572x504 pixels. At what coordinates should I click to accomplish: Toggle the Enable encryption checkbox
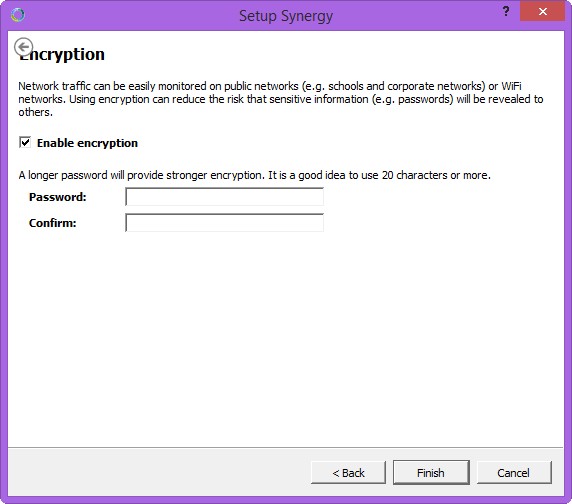(25, 142)
